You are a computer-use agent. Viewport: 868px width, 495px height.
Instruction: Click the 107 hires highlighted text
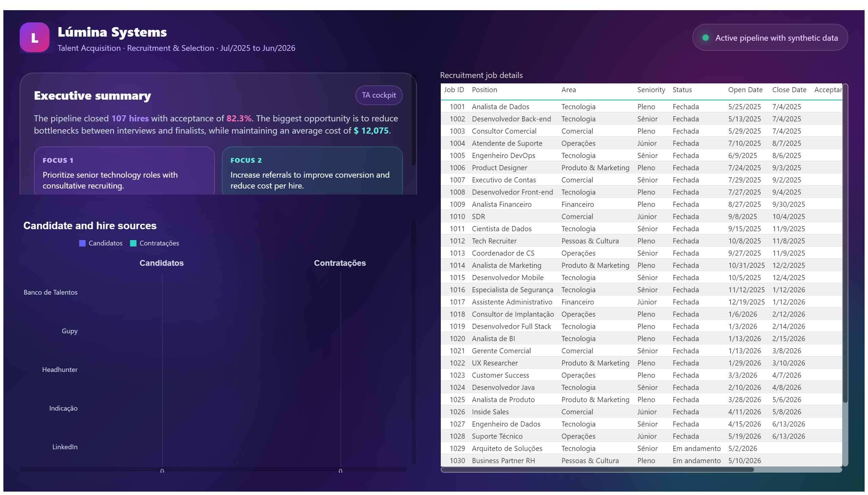(x=130, y=118)
